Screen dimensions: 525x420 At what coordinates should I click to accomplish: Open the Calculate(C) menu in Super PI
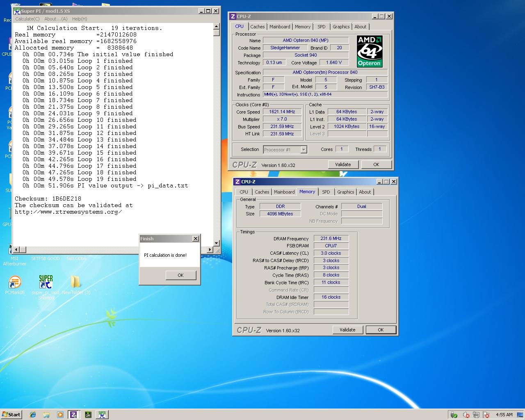27,19
